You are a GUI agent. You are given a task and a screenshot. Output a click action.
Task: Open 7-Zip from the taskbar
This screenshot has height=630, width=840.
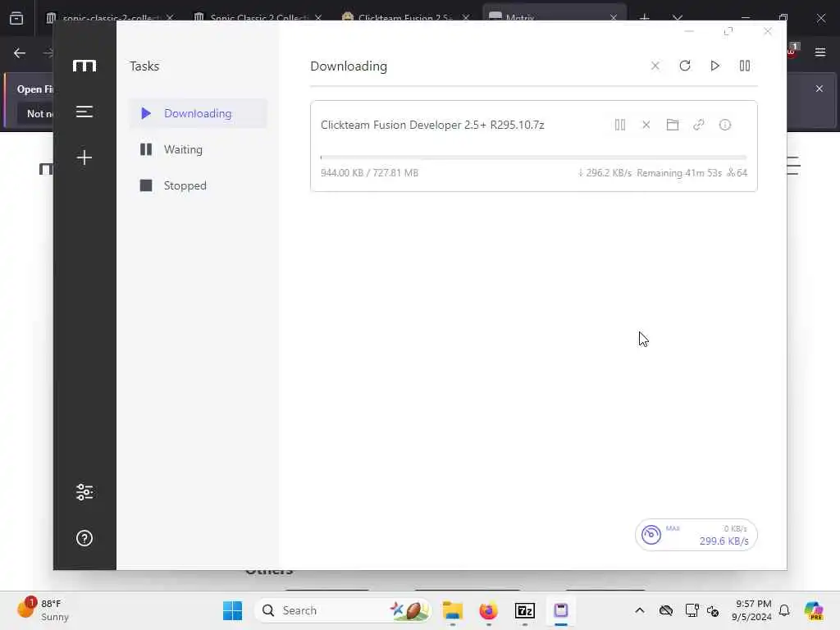click(525, 610)
